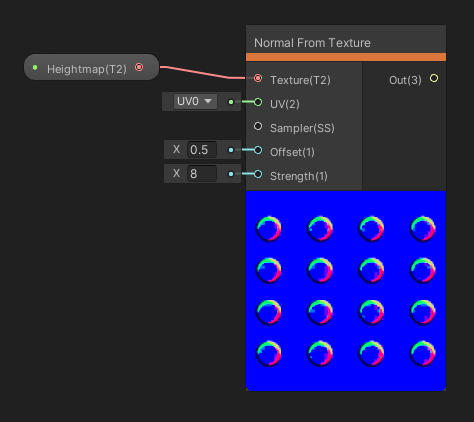Click the UV0 default slot connector dot
The height and width of the screenshot is (422, 474).
(x=231, y=102)
